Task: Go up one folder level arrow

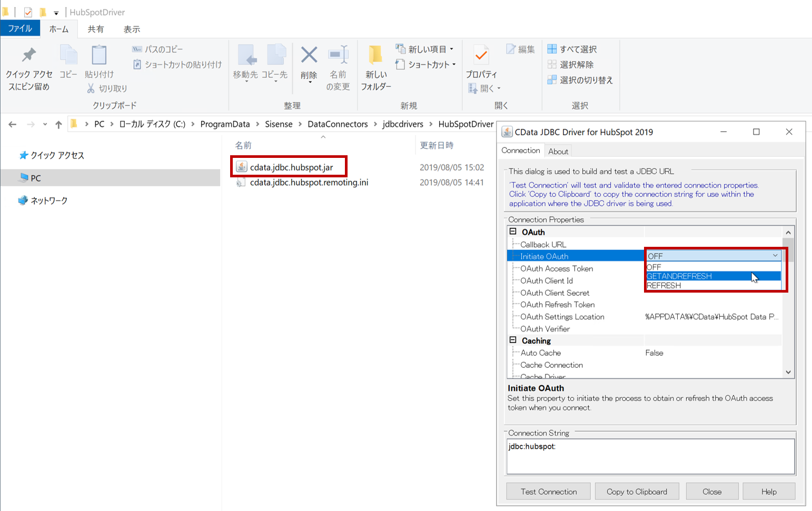Action: [58, 124]
